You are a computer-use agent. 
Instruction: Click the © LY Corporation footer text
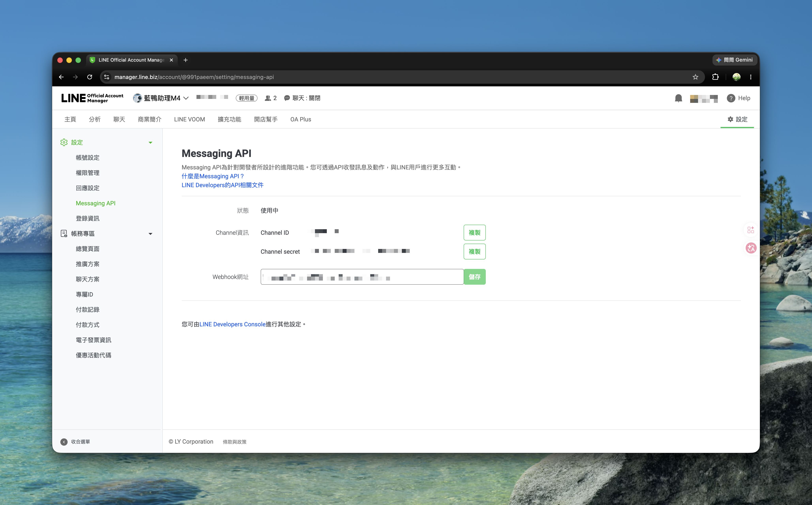191,442
